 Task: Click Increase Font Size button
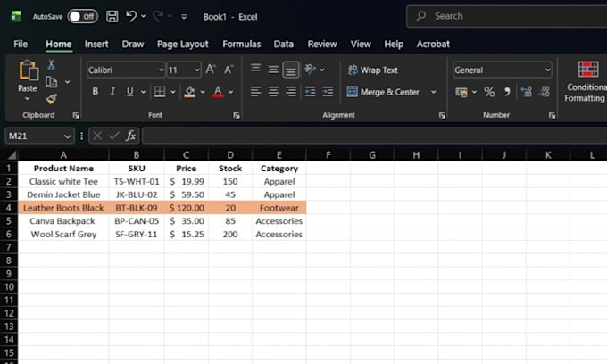211,70
